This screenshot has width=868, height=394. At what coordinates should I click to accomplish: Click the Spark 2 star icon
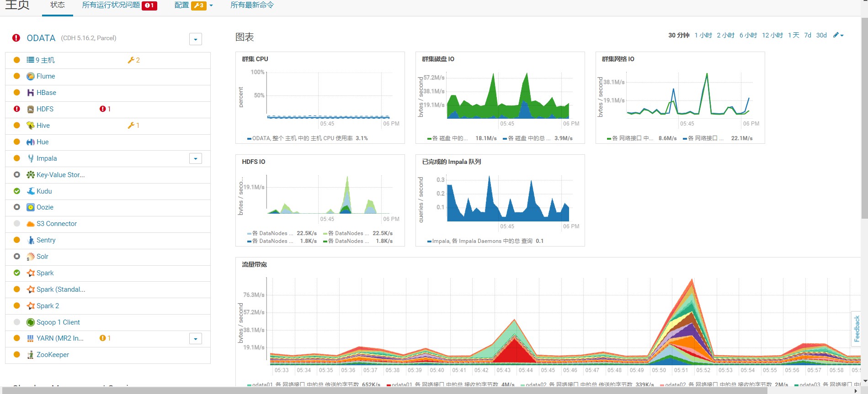(x=31, y=306)
